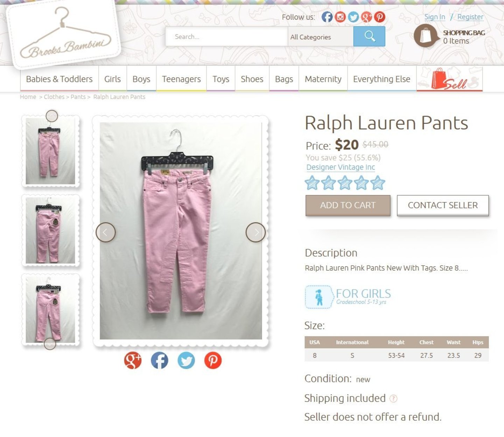Select the second pants thumbnail
This screenshot has width=504, height=437.
[x=50, y=230]
